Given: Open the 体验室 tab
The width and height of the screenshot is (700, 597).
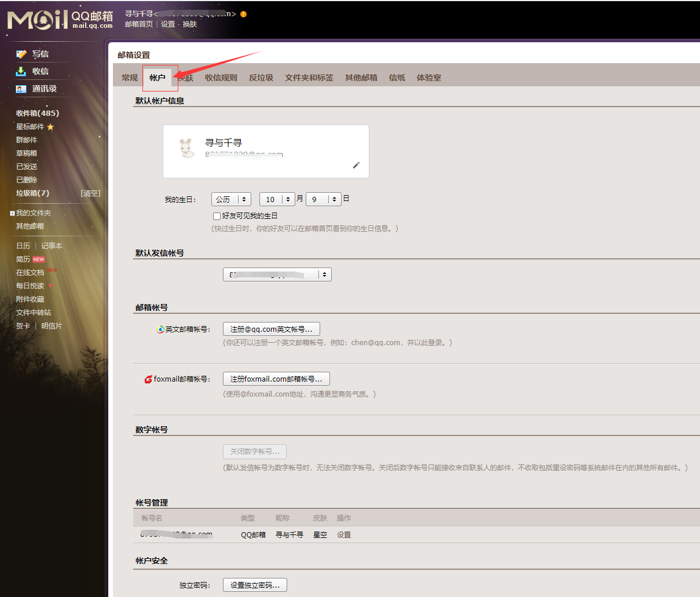Looking at the screenshot, I should (429, 78).
